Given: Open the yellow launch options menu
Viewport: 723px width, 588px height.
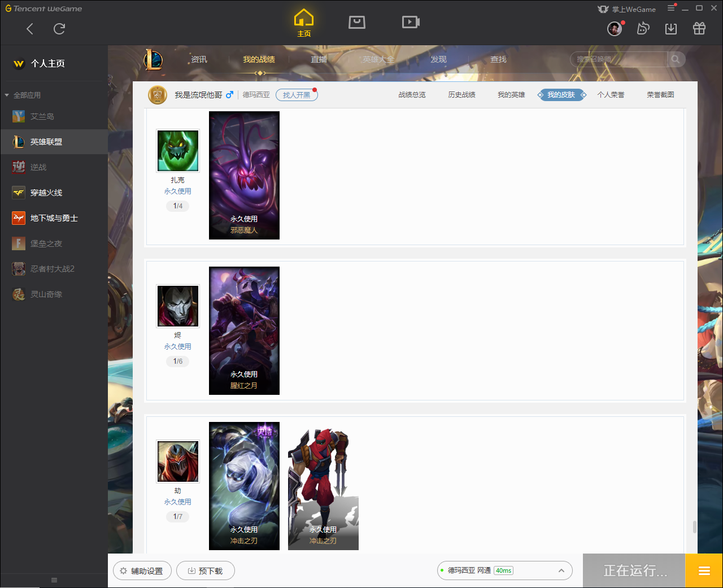Looking at the screenshot, I should pyautogui.click(x=704, y=570).
